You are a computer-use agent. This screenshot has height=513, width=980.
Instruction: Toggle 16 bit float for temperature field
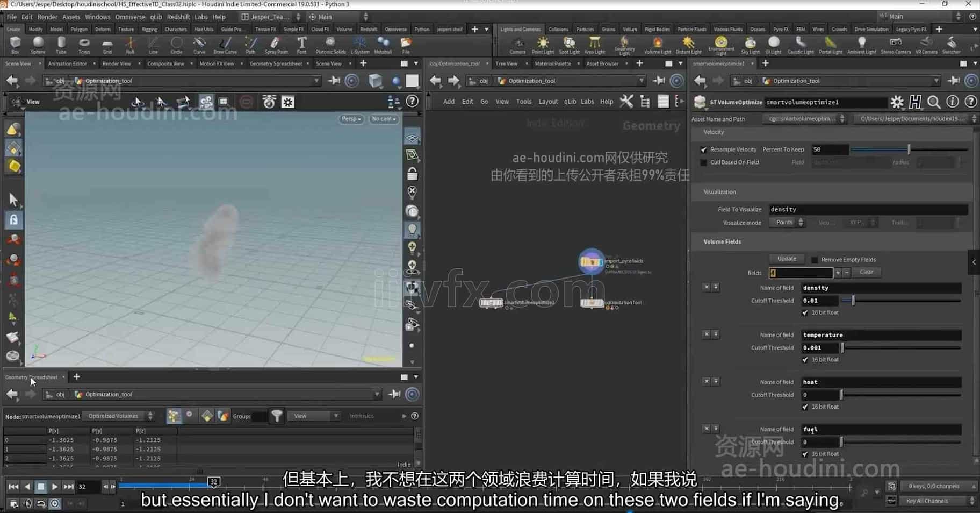805,360
